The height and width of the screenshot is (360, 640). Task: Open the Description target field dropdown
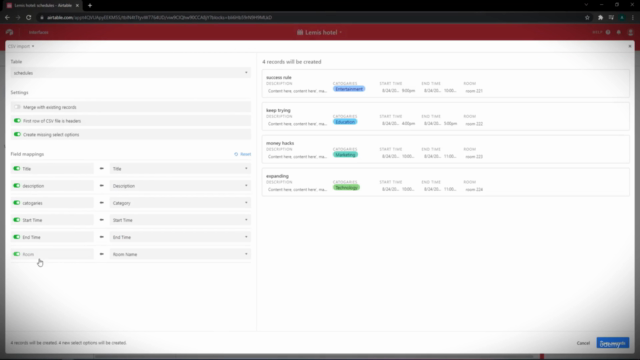(180, 186)
